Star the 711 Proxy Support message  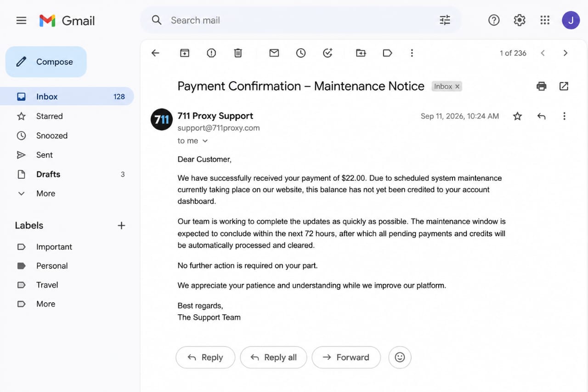pos(517,116)
